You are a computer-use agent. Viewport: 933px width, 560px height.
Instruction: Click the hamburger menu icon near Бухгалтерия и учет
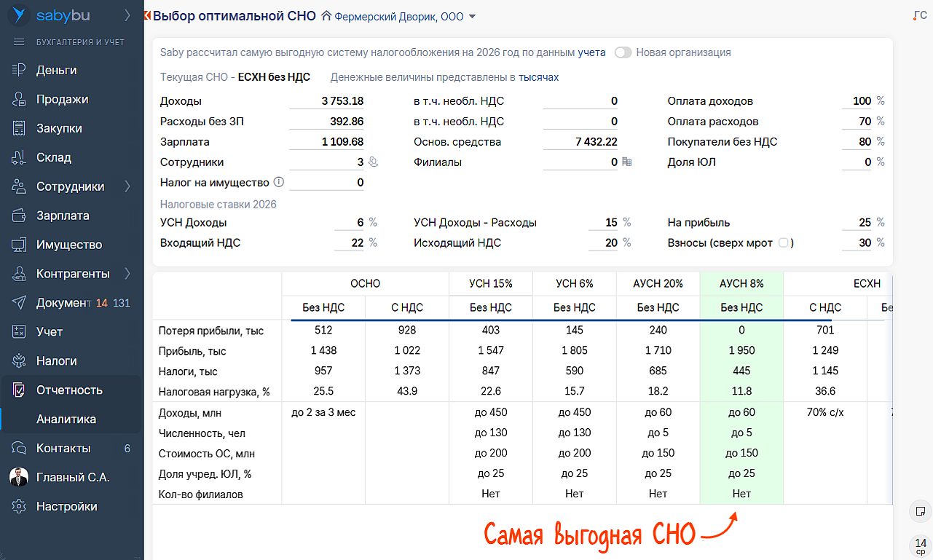(20, 42)
